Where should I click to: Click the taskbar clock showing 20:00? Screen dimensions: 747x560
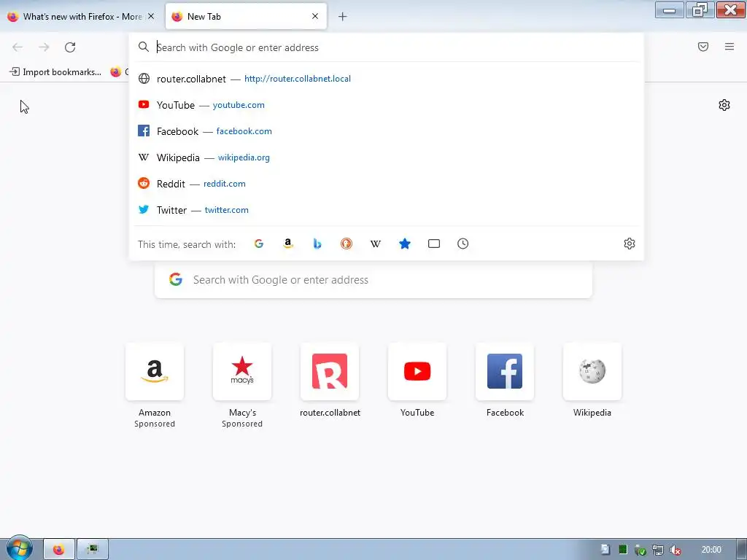711,550
